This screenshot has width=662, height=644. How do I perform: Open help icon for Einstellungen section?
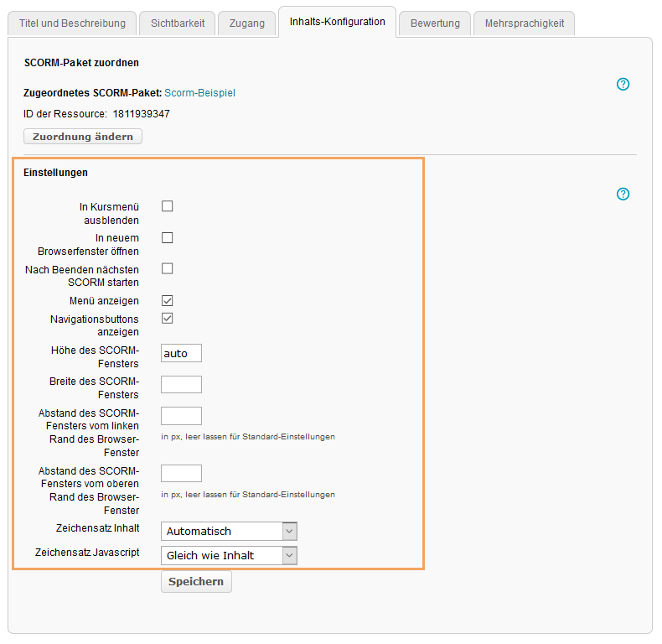pyautogui.click(x=623, y=194)
